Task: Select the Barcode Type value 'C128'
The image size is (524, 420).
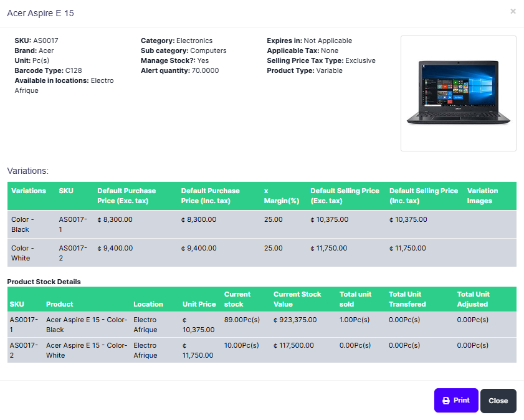Action: pyautogui.click(x=74, y=71)
